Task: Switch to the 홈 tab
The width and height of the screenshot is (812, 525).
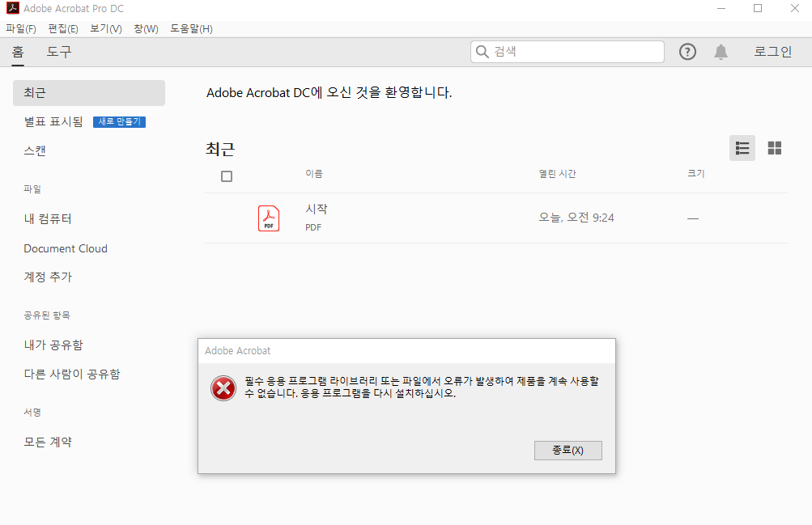Action: point(18,52)
